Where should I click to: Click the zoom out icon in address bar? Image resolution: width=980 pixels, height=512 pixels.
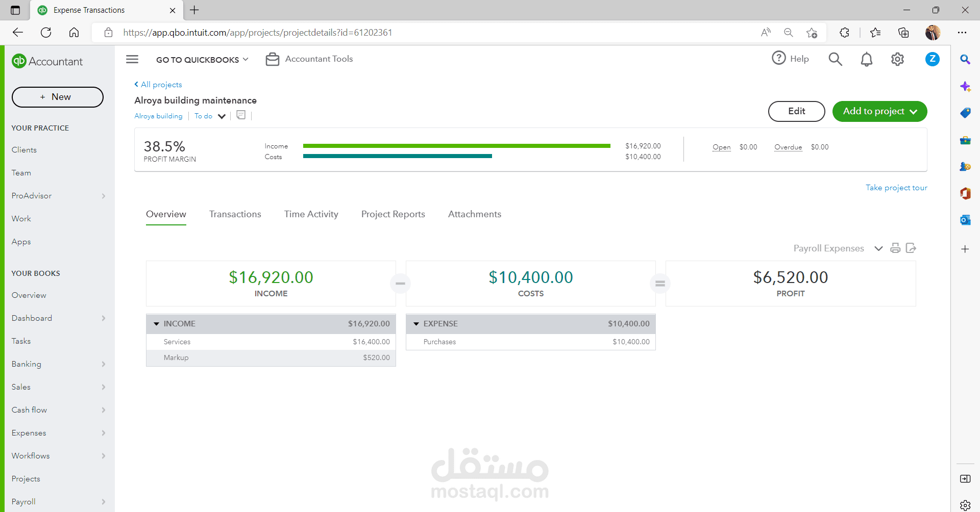click(789, 33)
